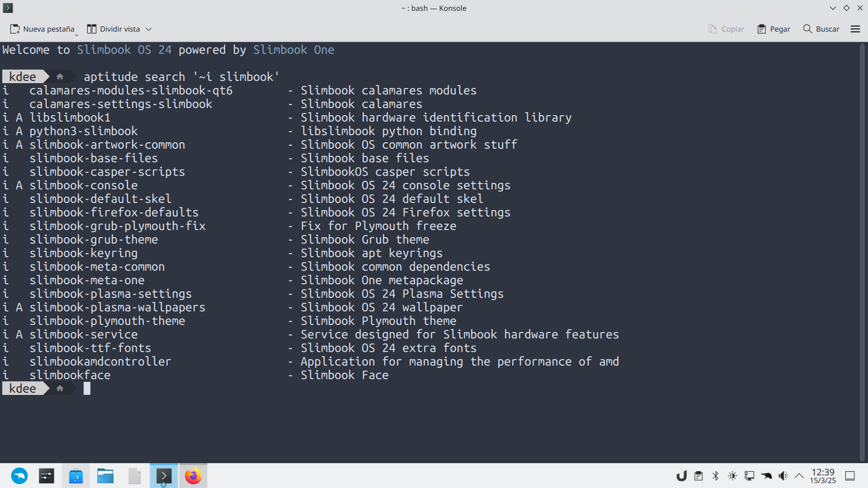Click the U-shaped tray icon

[681, 476]
